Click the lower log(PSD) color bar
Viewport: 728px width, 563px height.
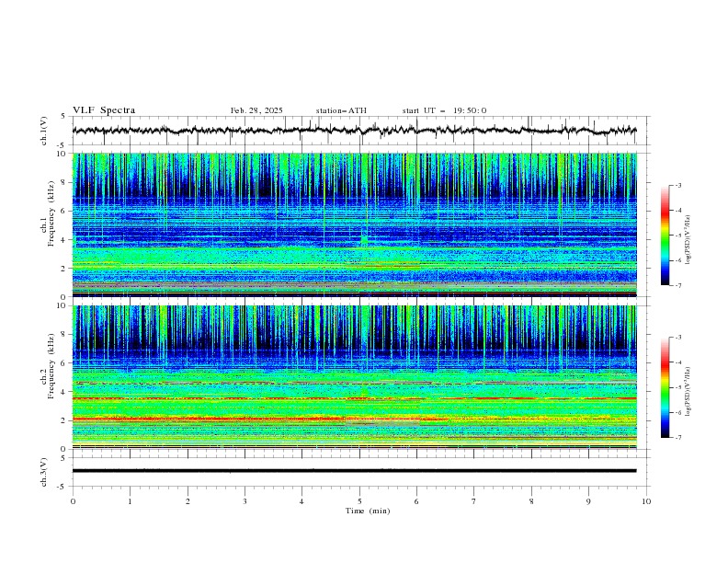pos(665,387)
